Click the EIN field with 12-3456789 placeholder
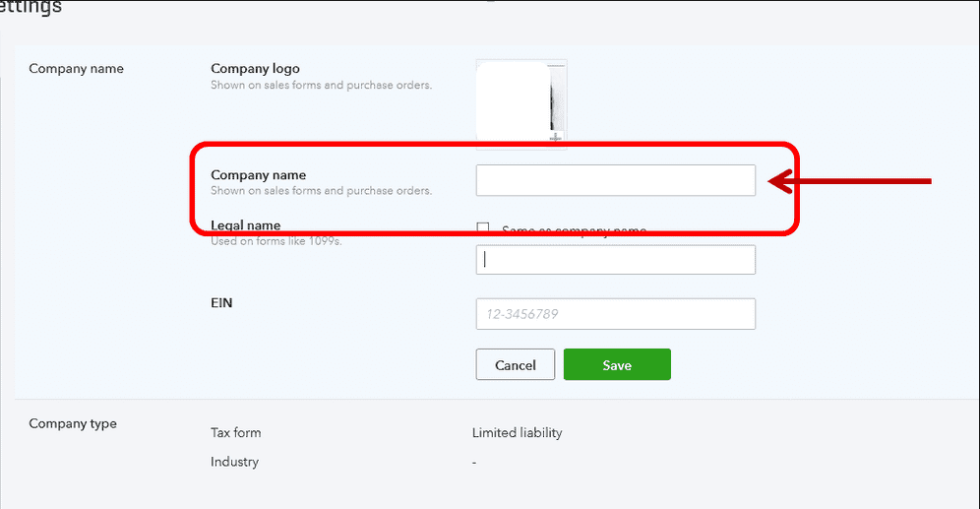Screen dimensions: 980x509 tap(616, 314)
